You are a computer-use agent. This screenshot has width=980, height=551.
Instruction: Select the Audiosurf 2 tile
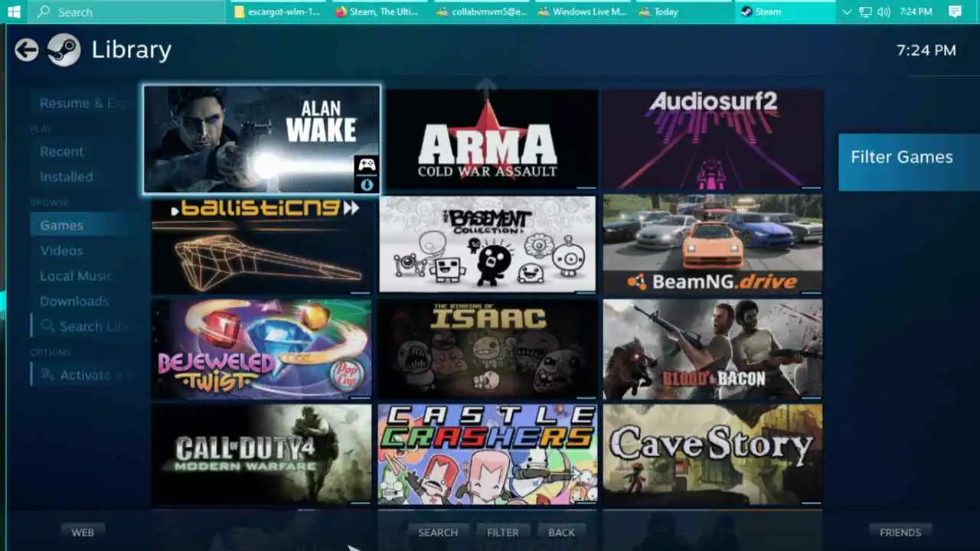click(x=713, y=139)
